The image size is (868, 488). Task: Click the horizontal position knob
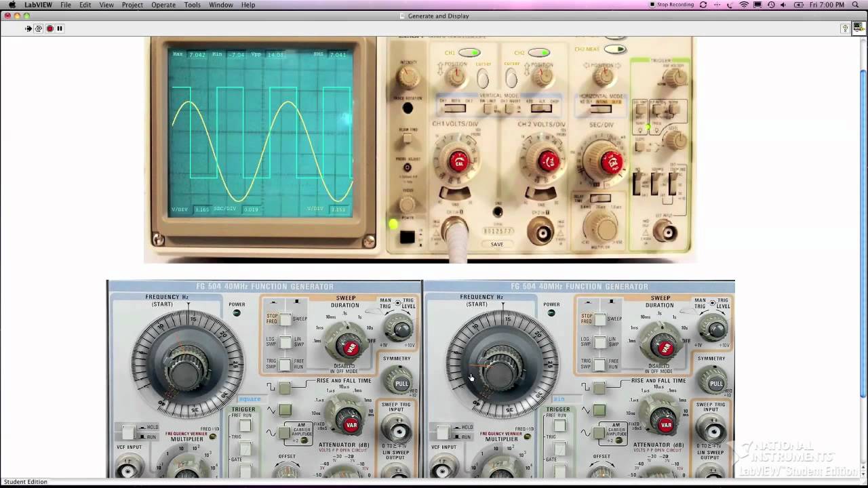(x=604, y=77)
